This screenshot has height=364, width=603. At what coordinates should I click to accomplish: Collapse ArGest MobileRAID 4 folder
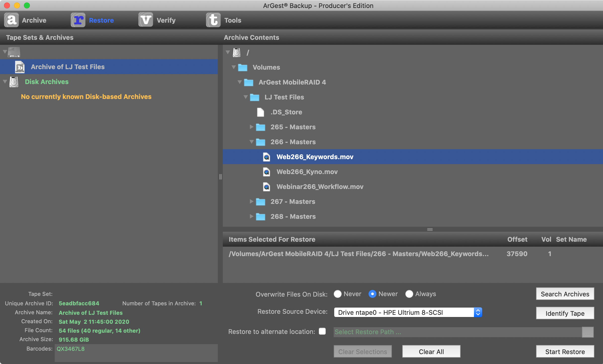coord(239,82)
